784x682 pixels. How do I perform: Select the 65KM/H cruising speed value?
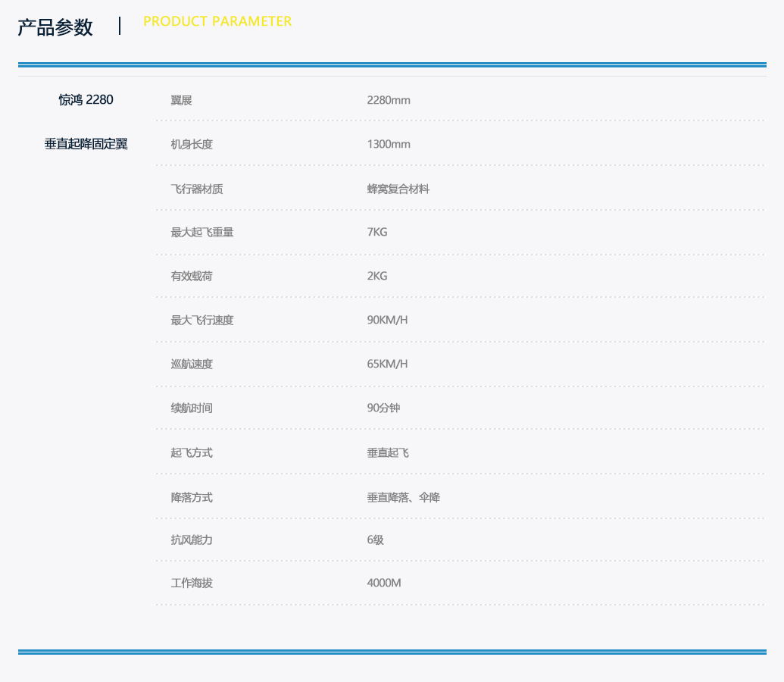coord(387,364)
